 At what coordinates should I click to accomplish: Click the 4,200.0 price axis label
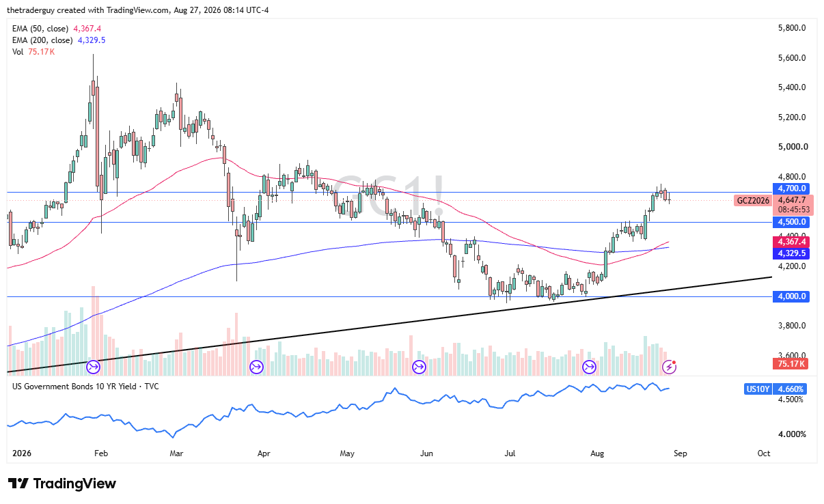792,266
